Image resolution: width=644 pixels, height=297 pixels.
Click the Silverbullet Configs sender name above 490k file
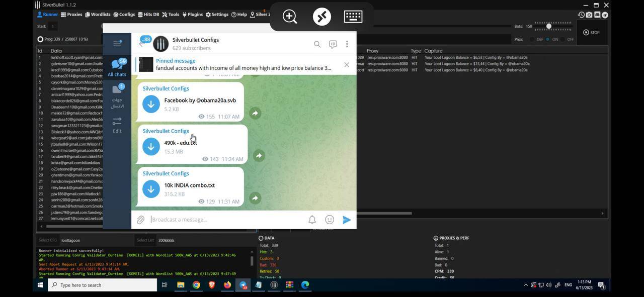[166, 131]
